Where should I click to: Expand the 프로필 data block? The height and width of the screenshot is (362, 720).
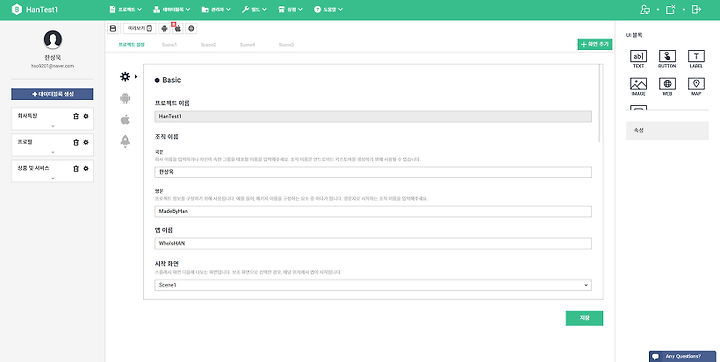click(x=53, y=153)
